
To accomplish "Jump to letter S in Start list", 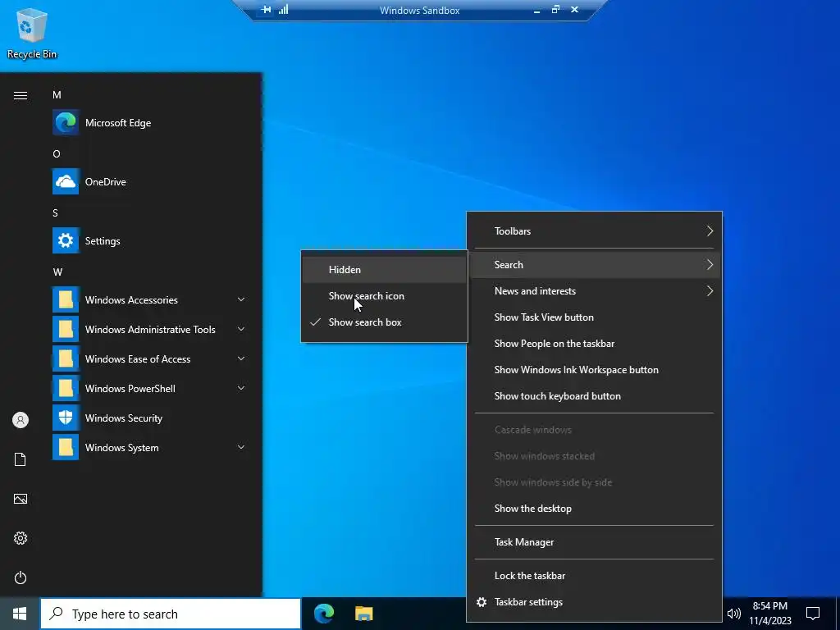I will tap(55, 212).
